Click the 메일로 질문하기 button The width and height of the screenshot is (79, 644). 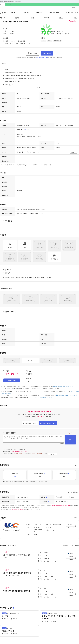point(53,454)
